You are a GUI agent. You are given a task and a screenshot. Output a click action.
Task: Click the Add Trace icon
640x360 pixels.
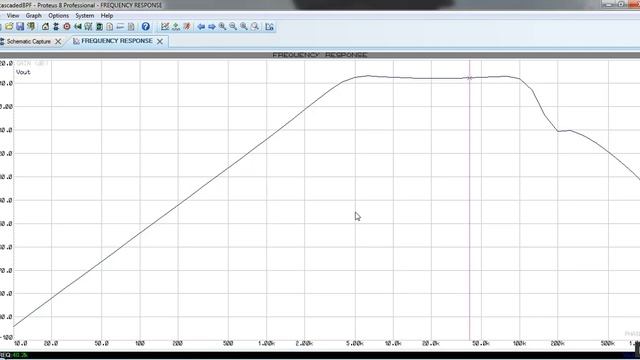click(176, 27)
